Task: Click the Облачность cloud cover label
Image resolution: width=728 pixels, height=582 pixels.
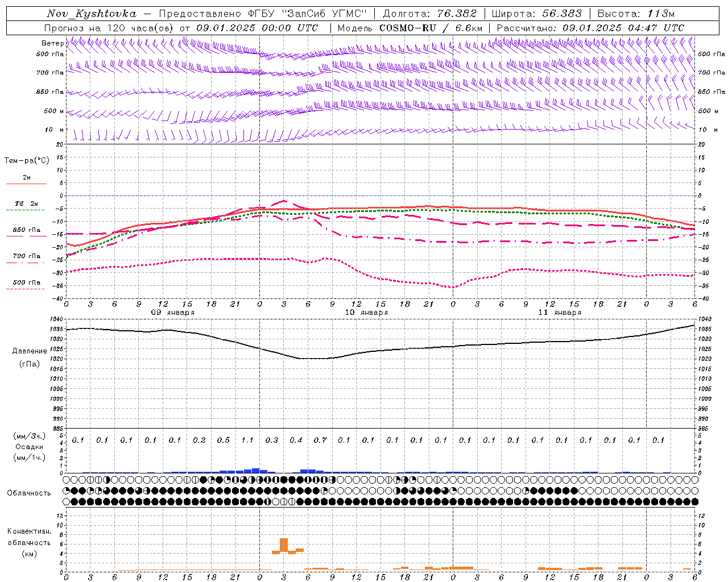Action: point(29,493)
